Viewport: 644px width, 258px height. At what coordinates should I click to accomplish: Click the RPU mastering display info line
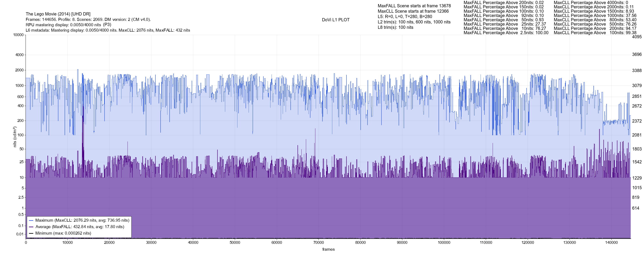pyautogui.click(x=68, y=25)
